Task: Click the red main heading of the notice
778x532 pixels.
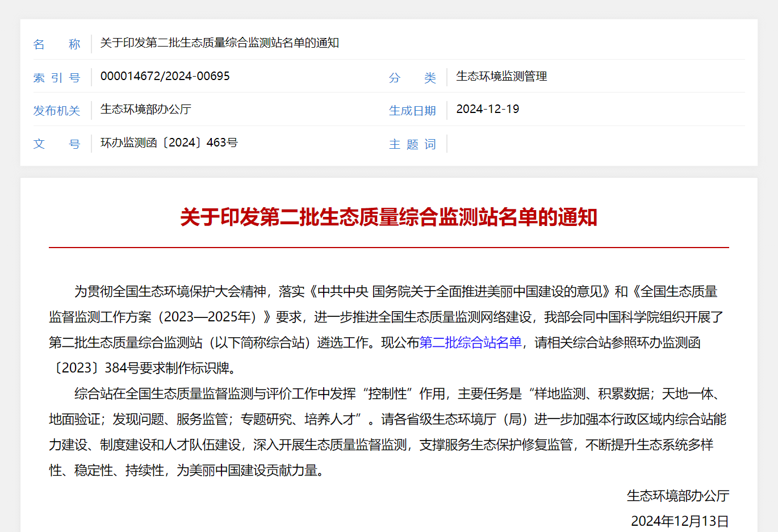Action: point(388,217)
